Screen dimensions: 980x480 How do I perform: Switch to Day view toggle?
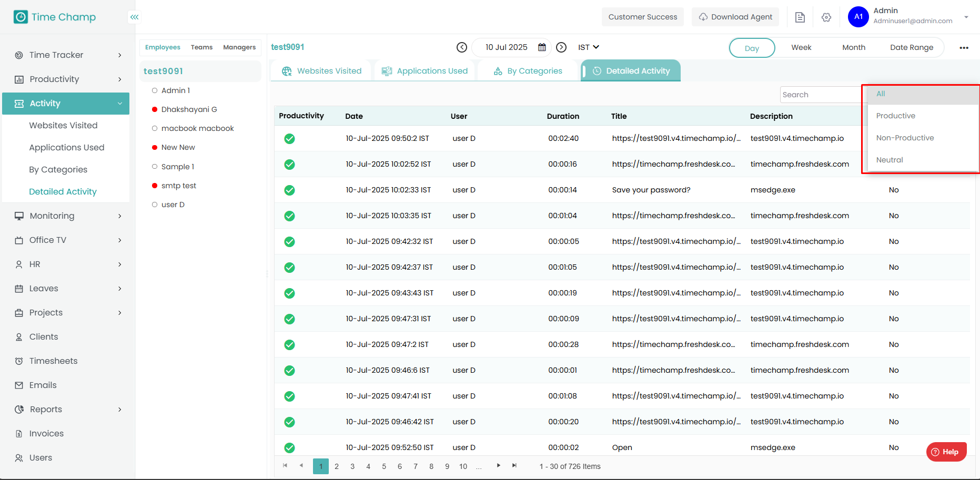pos(751,48)
